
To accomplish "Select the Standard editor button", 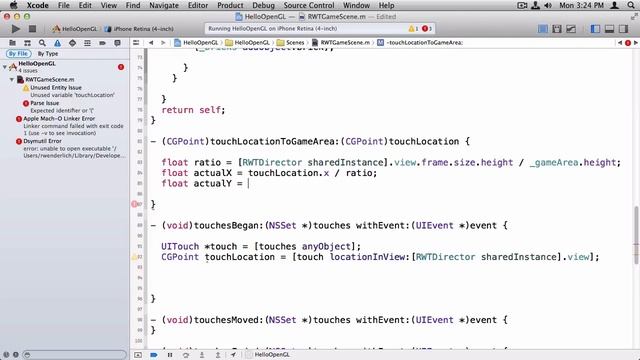I will coord(543,29).
